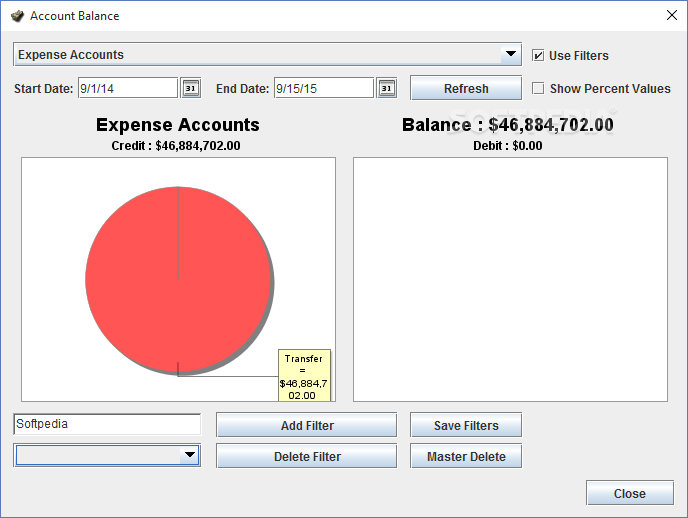The height and width of the screenshot is (518, 688).
Task: Focus the End Date input field
Action: pyautogui.click(x=324, y=88)
